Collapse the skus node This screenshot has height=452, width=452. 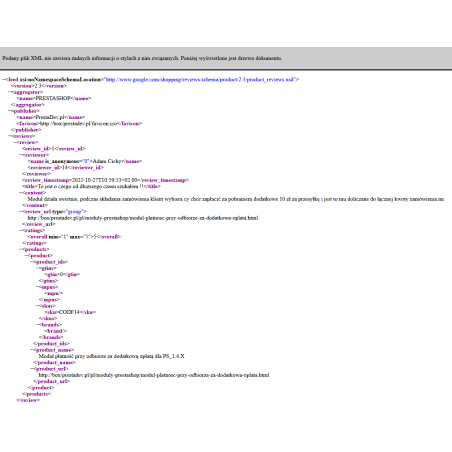point(38,306)
